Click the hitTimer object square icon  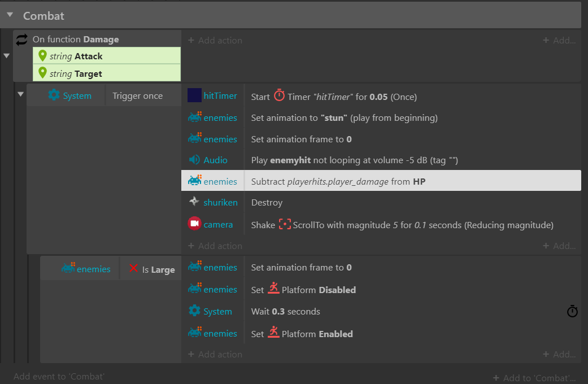point(194,95)
